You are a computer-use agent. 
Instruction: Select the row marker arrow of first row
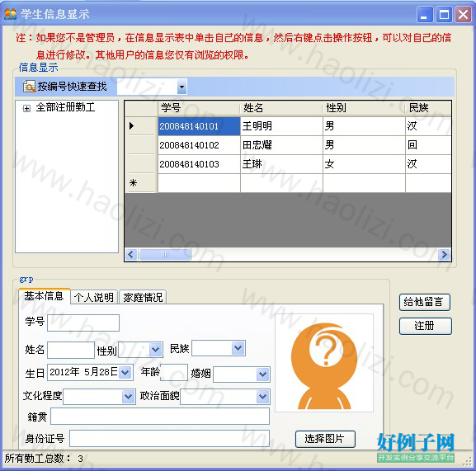[x=131, y=125]
